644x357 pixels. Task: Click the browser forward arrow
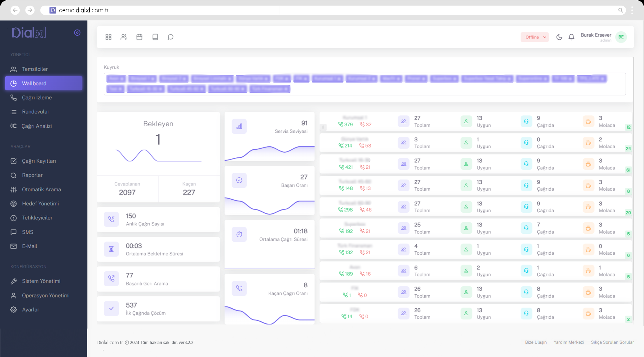(30, 10)
